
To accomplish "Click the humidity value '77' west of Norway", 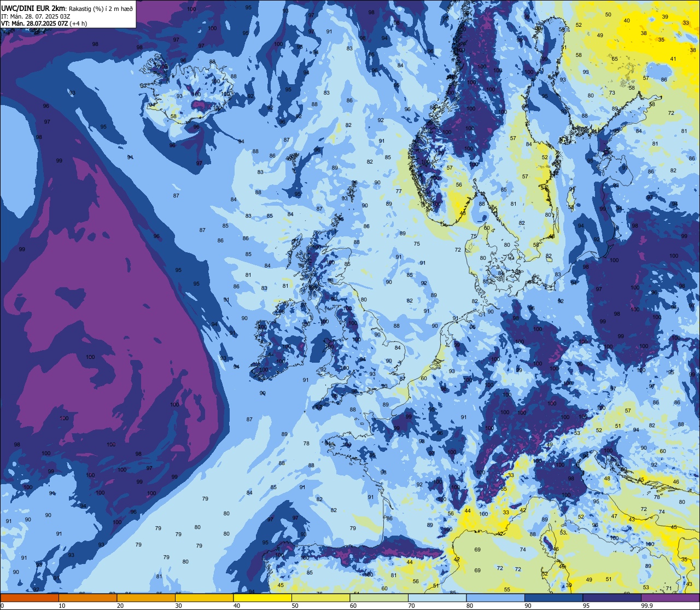I will pos(399,191).
